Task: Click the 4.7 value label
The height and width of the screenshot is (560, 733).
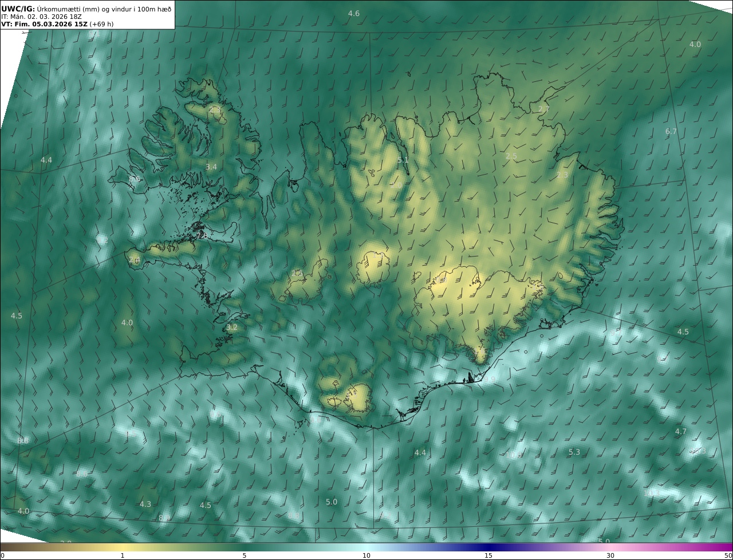Action: pos(680,431)
